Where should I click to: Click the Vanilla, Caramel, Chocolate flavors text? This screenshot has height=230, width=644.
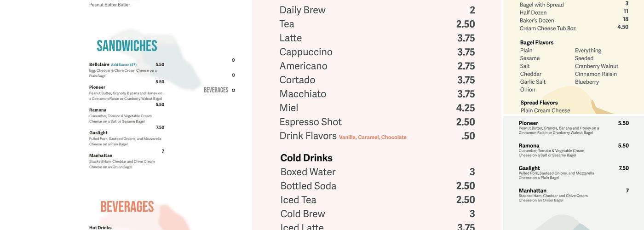pos(373,137)
